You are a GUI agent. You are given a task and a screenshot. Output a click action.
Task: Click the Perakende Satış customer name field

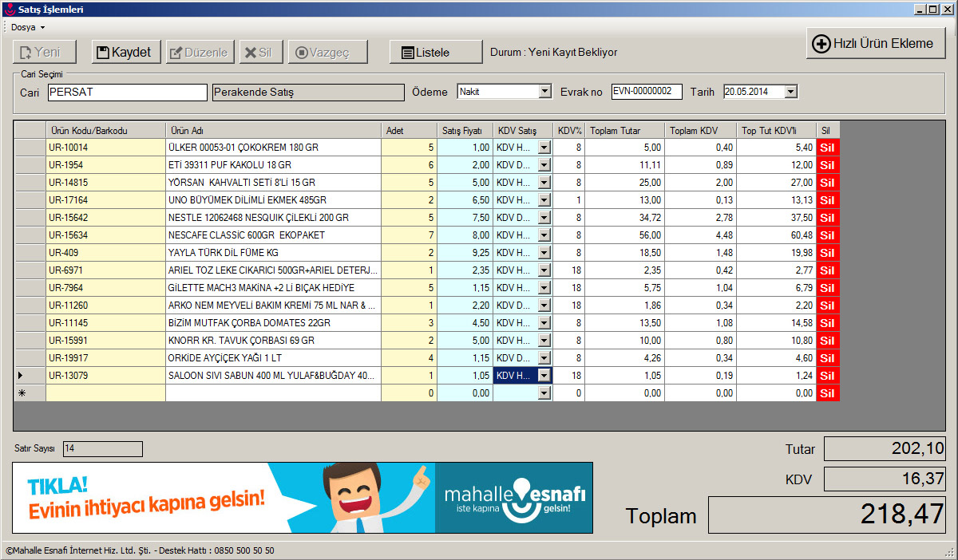click(308, 93)
